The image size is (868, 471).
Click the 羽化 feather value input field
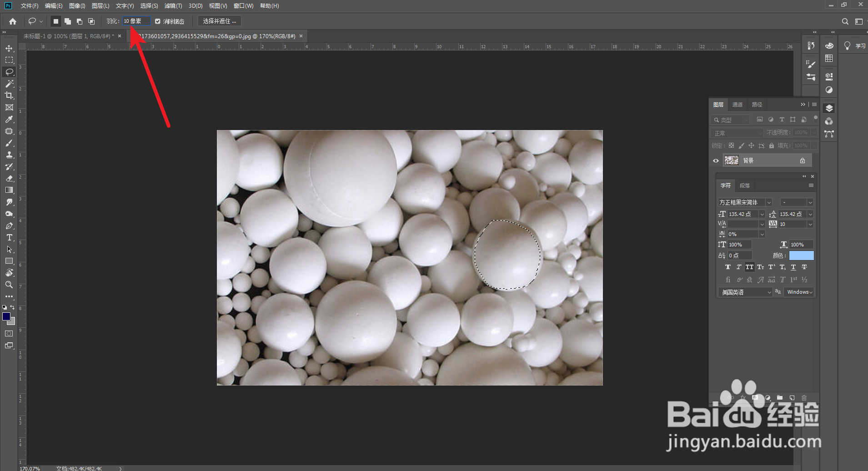tap(135, 21)
